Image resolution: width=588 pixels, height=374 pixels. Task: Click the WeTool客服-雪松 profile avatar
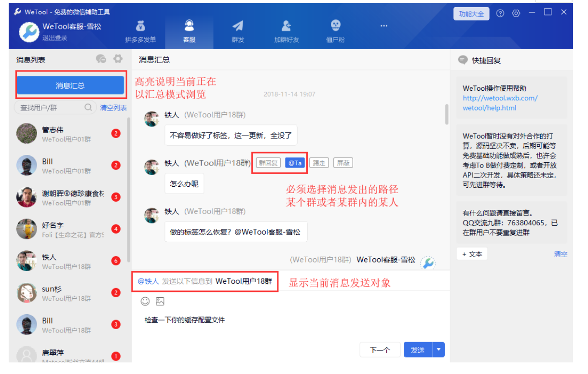(x=29, y=31)
